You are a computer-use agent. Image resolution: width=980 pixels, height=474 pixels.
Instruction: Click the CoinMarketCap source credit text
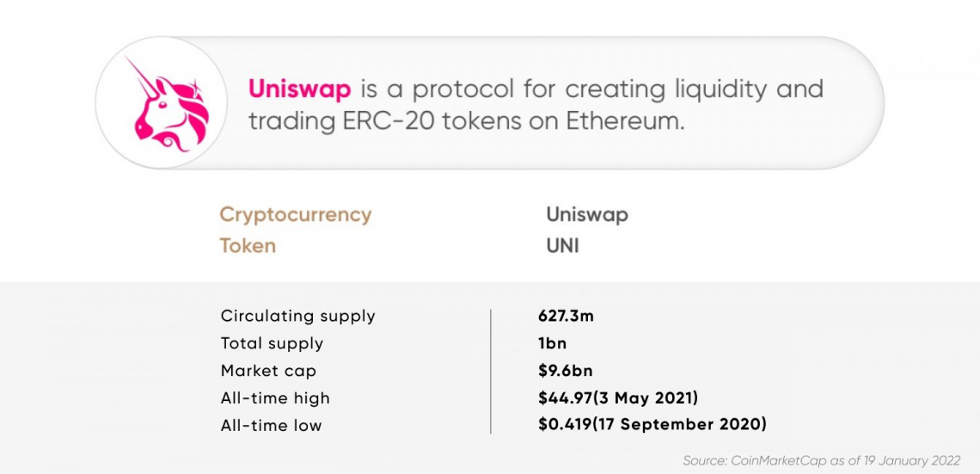821,461
